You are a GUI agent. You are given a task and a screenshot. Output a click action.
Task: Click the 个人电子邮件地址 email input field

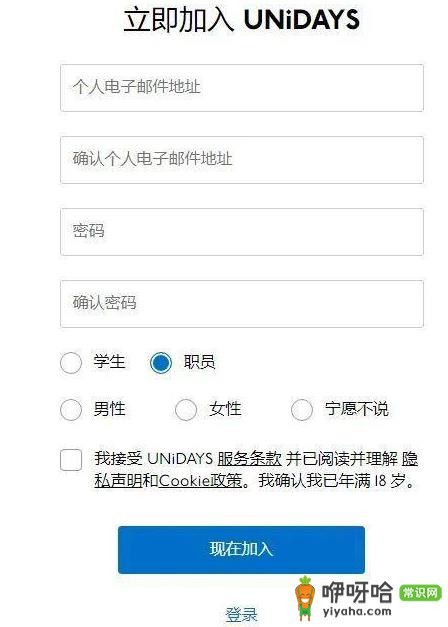click(242, 88)
